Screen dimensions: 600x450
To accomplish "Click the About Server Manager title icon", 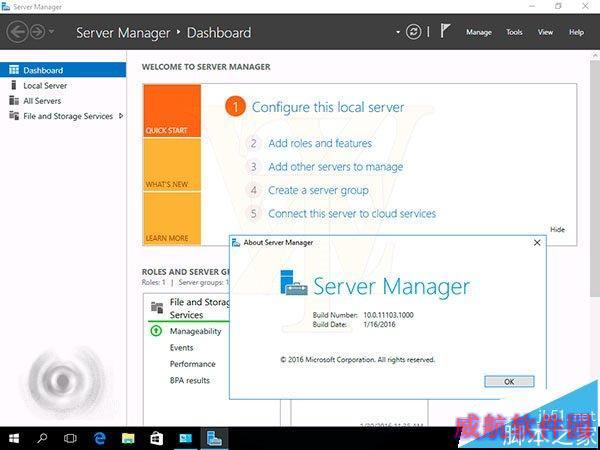I will [236, 243].
